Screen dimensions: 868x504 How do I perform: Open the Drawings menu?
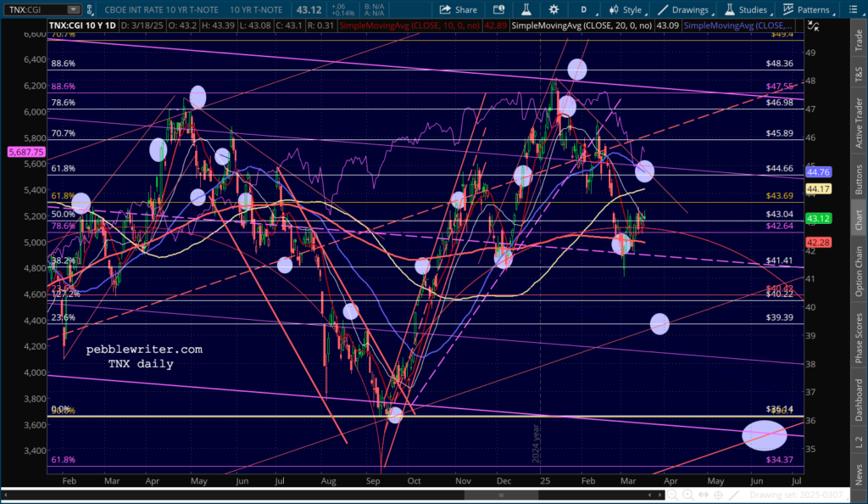tap(684, 9)
